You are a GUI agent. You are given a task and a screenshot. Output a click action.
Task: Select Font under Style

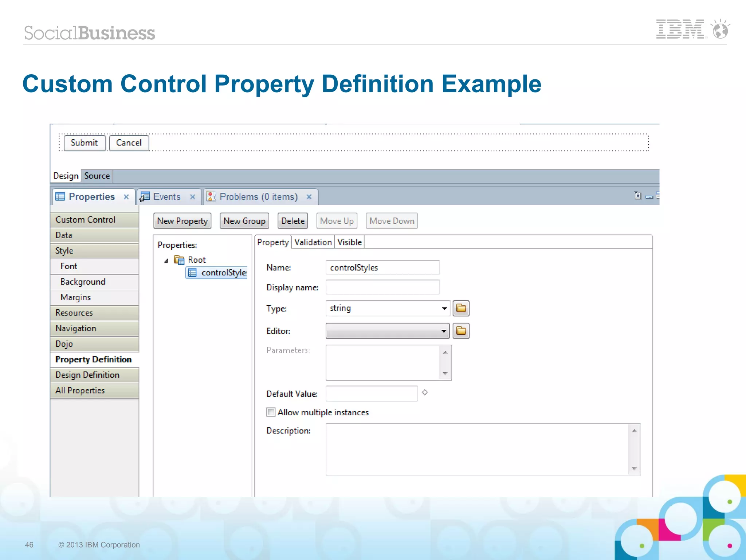click(95, 266)
